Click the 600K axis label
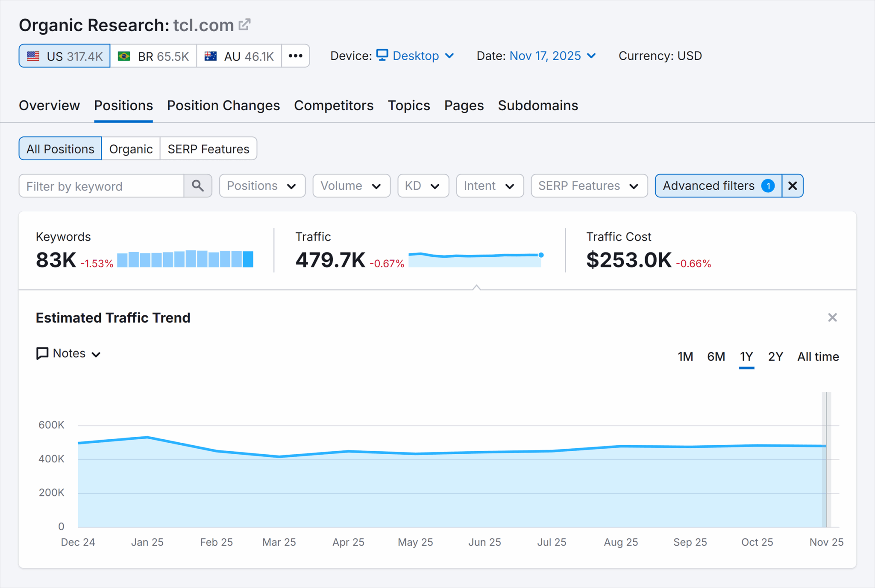This screenshot has width=875, height=588. point(51,425)
